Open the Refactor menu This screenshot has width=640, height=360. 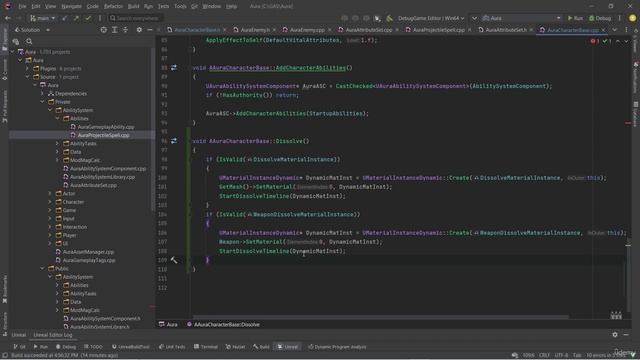click(113, 7)
